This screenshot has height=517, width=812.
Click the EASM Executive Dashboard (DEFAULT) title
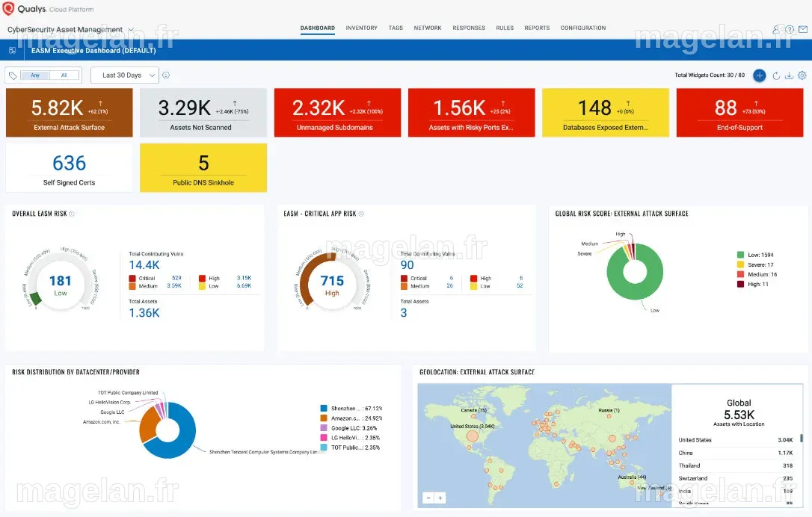coord(93,50)
